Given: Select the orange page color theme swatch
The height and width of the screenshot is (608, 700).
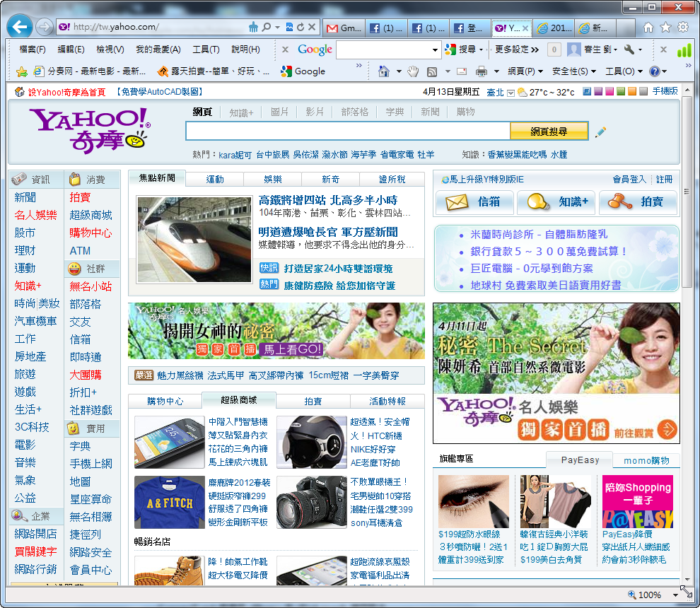Looking at the screenshot, I should pyautogui.click(x=631, y=91).
